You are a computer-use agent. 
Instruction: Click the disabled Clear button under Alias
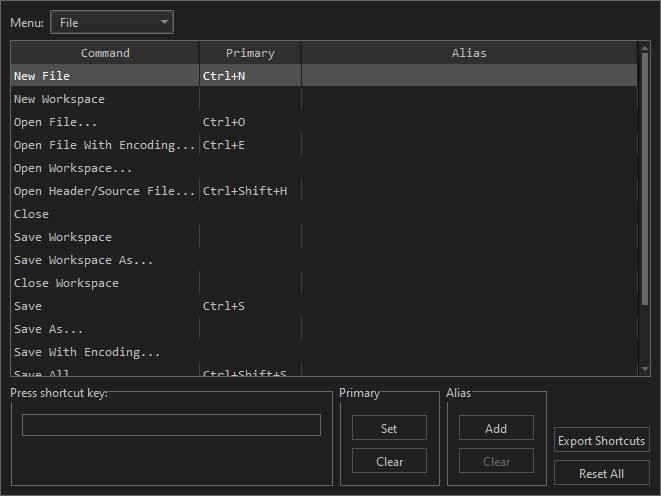496,461
